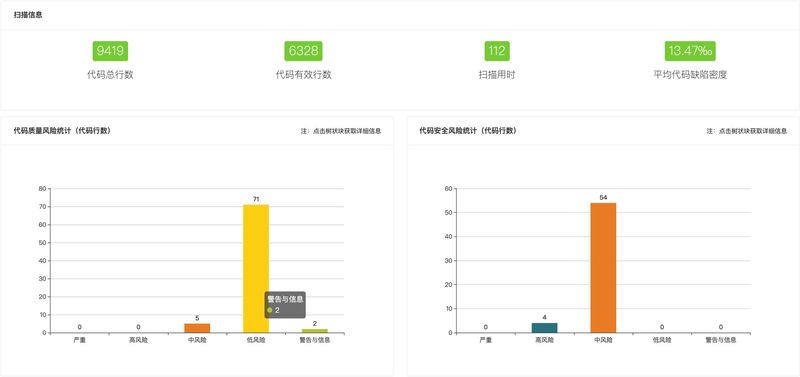
Task: Click the 13.47‰ defect density badge
Action: [x=690, y=51]
